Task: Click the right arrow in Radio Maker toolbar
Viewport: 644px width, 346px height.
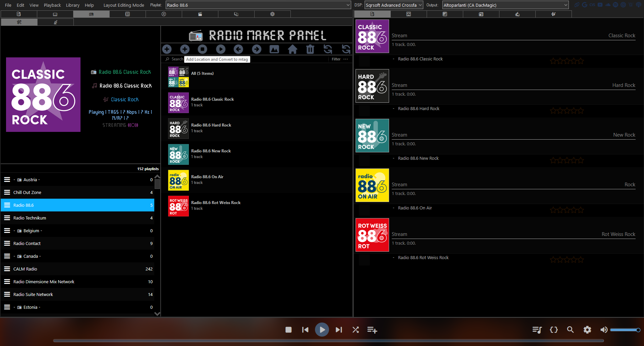Action: point(257,49)
